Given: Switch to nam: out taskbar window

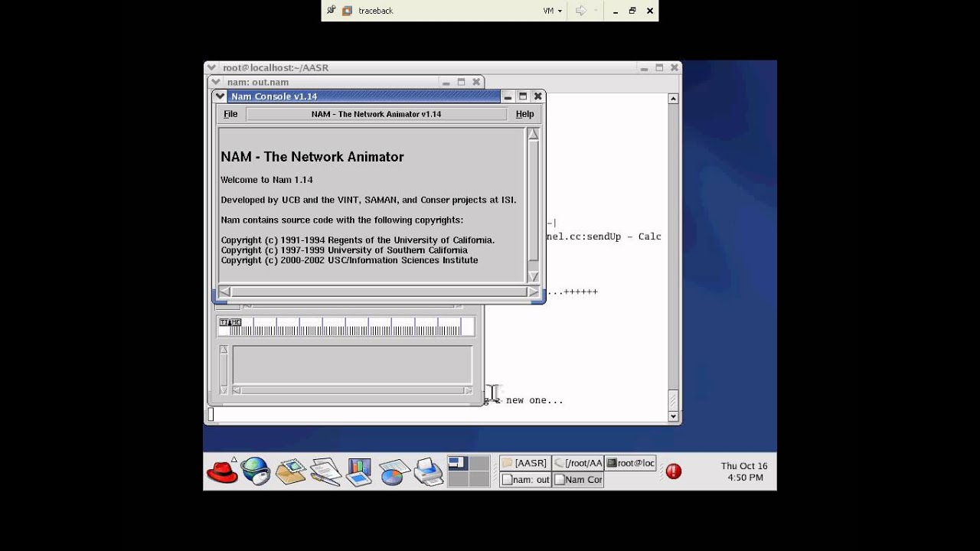Looking at the screenshot, I should click(x=524, y=480).
